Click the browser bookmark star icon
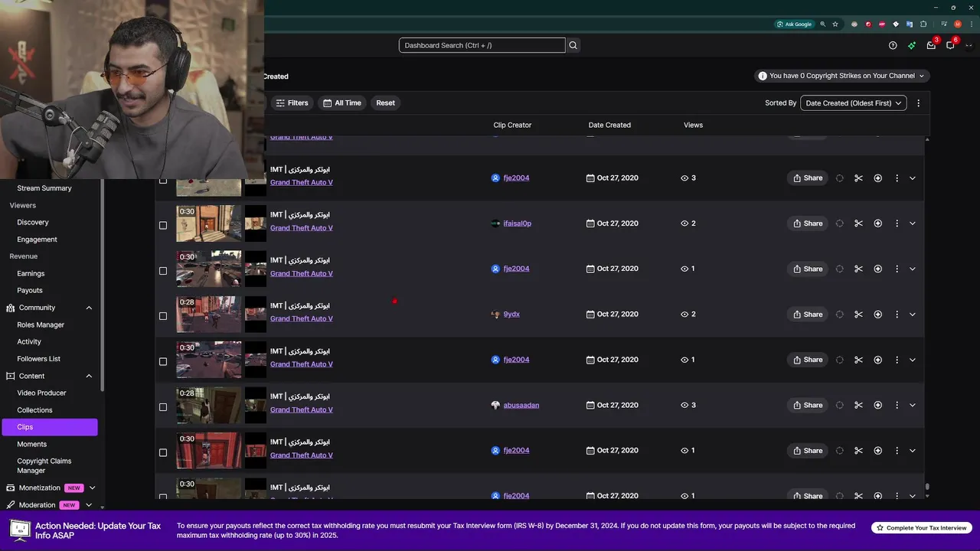Screen dimensions: 980x551 [x=835, y=24]
